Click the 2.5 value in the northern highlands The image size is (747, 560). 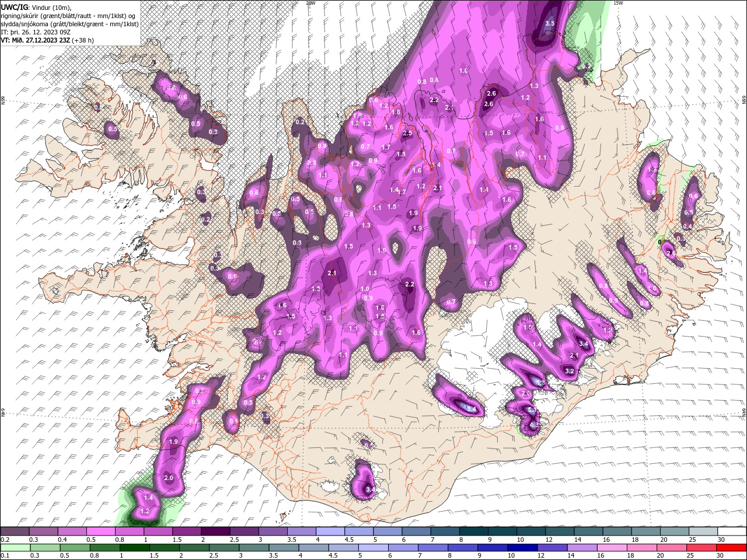pyautogui.click(x=407, y=134)
